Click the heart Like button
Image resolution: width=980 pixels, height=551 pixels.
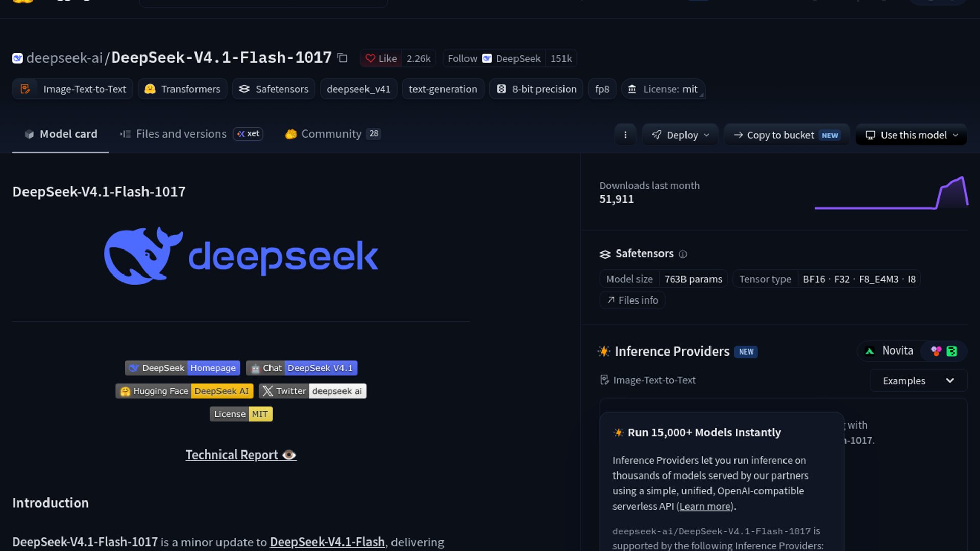[381, 59]
